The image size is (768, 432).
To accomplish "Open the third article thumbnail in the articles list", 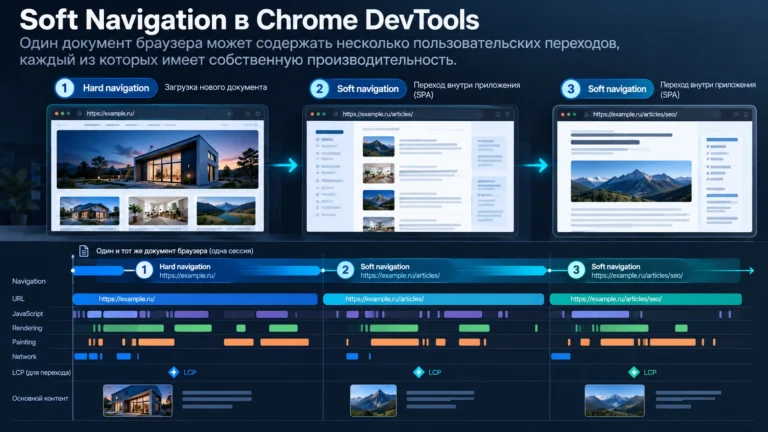I will 379,200.
